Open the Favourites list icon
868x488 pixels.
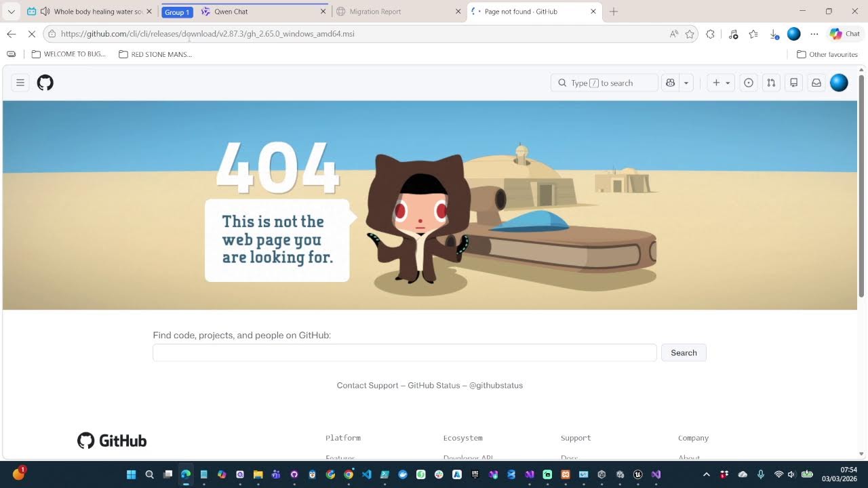pyautogui.click(x=753, y=34)
